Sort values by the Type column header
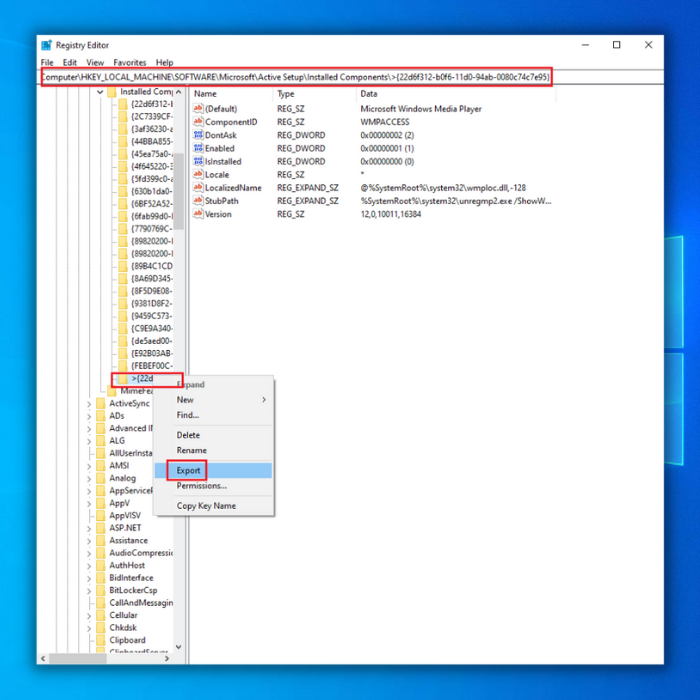The width and height of the screenshot is (700, 700). (x=314, y=94)
